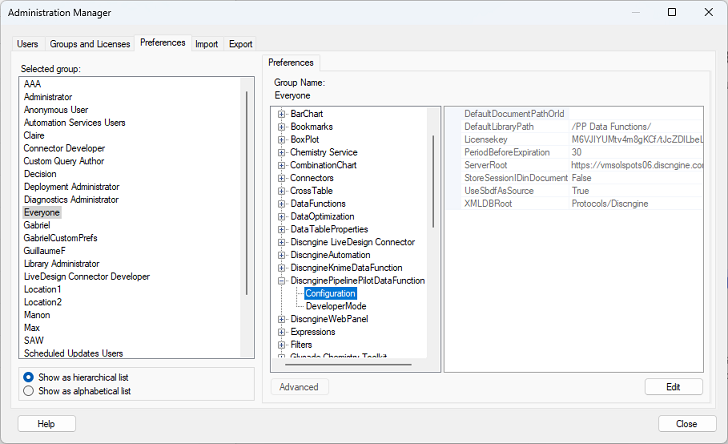Click the ServerRoot URL value
The width and height of the screenshot is (728, 444).
(x=637, y=165)
